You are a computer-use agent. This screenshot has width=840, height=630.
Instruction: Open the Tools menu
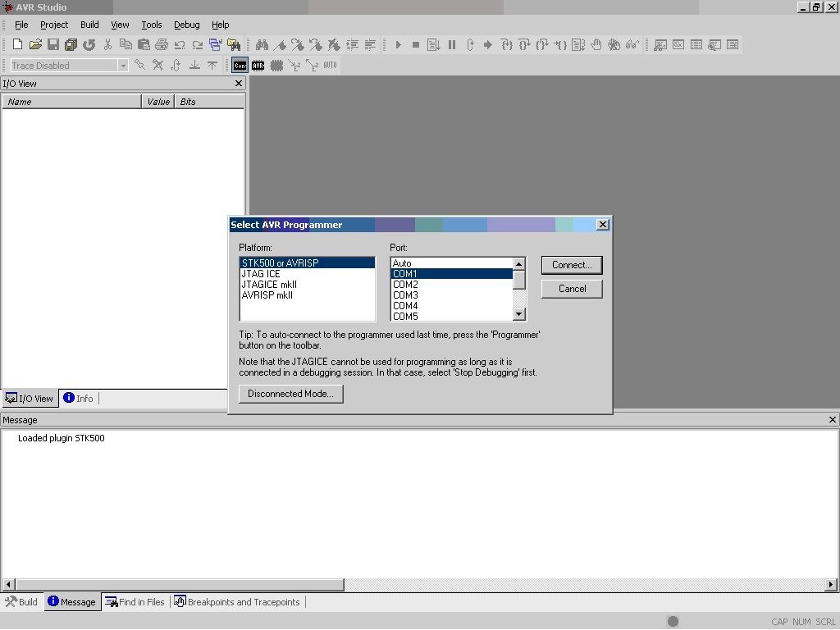pos(152,25)
